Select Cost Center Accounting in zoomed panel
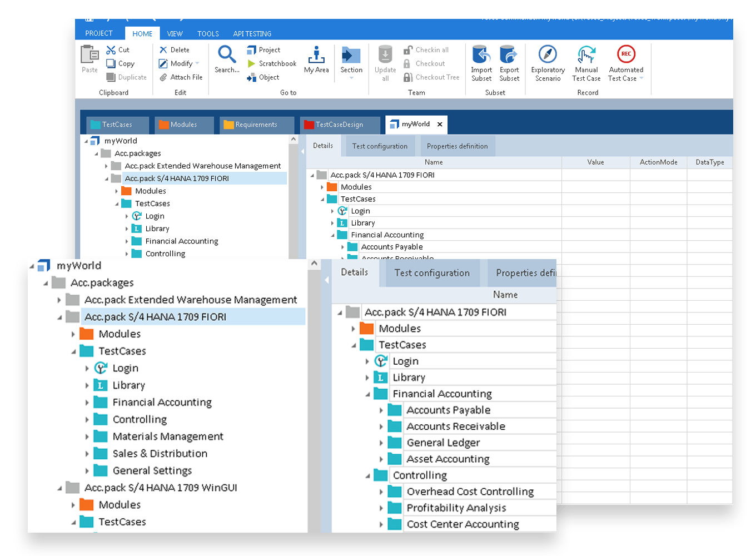756x556 pixels. click(462, 524)
